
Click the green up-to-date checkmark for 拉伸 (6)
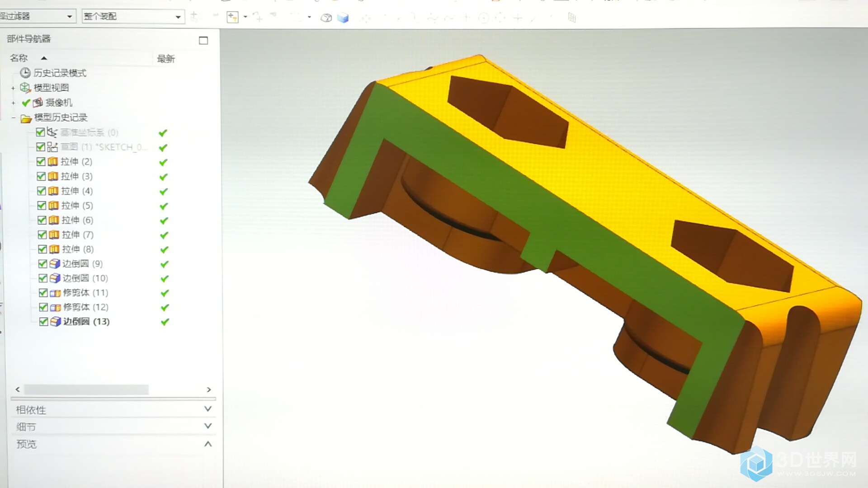point(164,221)
